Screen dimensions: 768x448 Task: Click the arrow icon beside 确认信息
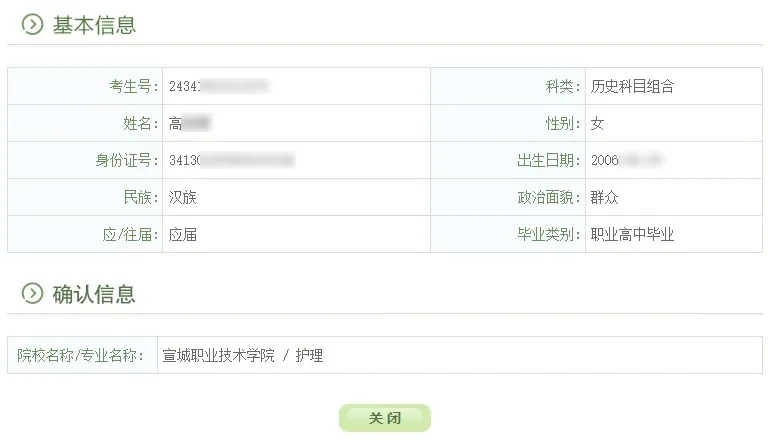[x=32, y=293]
